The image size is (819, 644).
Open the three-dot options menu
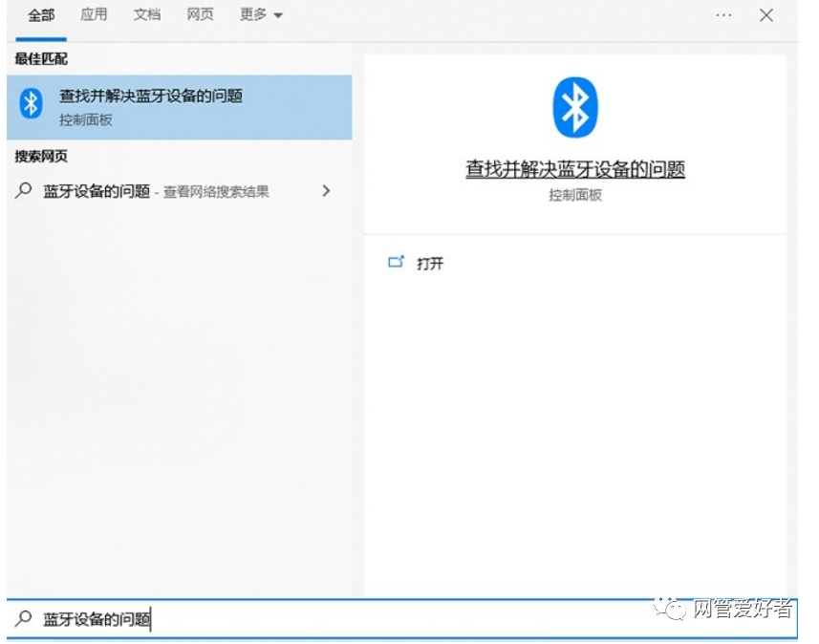tap(723, 15)
